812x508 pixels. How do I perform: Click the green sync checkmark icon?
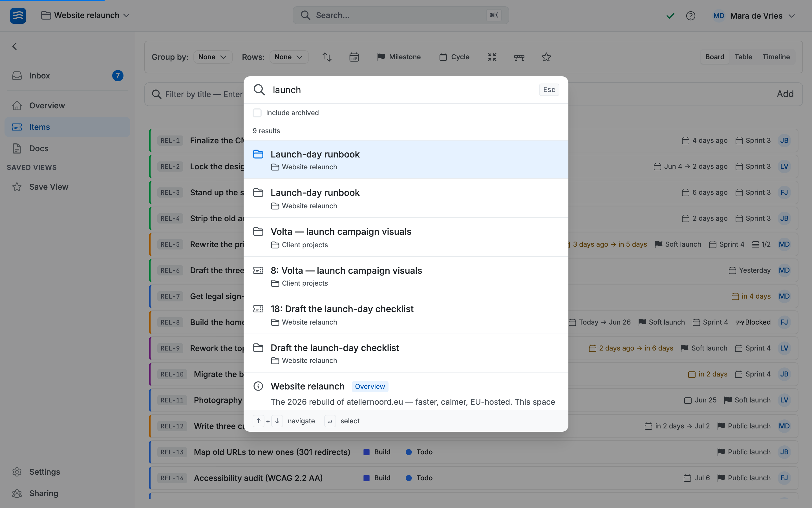point(670,16)
